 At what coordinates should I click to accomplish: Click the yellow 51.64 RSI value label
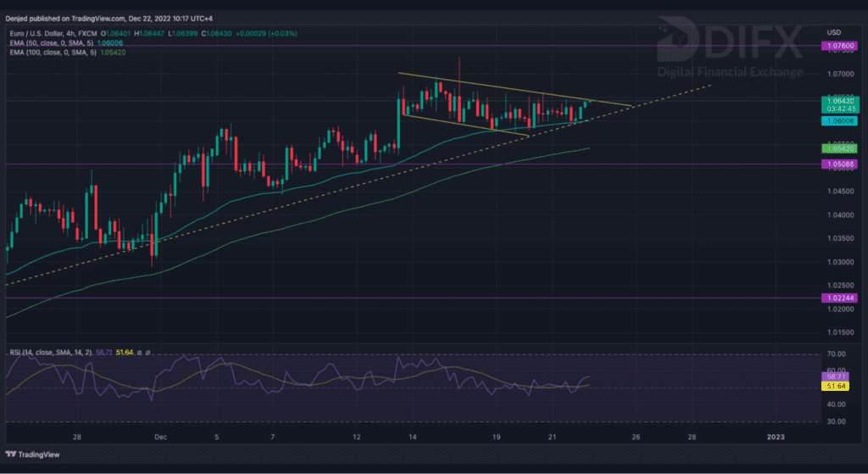click(837, 387)
